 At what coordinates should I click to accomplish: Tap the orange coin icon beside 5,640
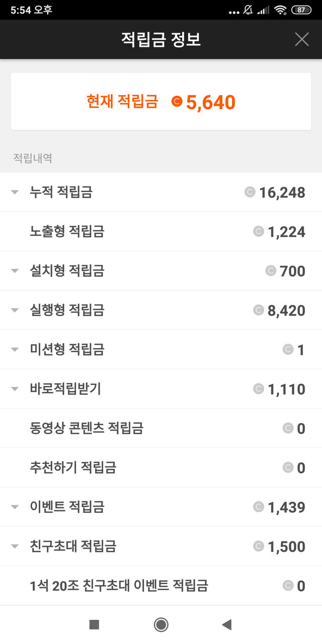(x=177, y=102)
